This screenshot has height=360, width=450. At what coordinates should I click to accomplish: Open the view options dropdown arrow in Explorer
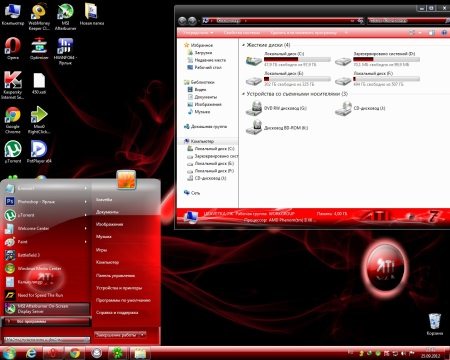420,33
